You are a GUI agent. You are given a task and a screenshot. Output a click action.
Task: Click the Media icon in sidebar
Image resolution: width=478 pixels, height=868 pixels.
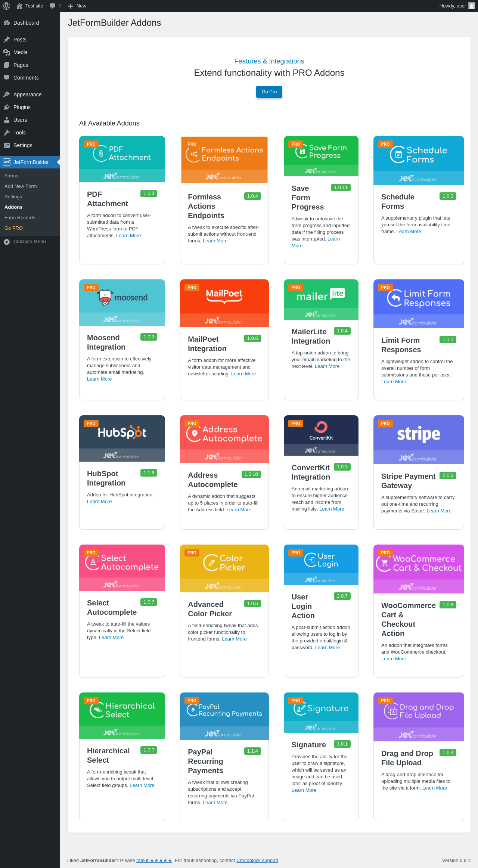7,52
